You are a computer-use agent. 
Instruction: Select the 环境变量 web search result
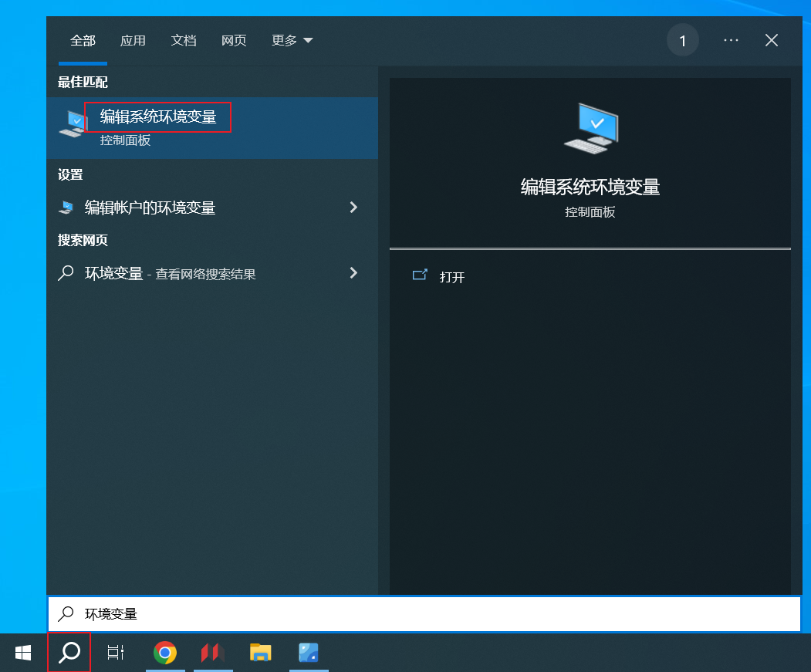pyautogui.click(x=212, y=273)
